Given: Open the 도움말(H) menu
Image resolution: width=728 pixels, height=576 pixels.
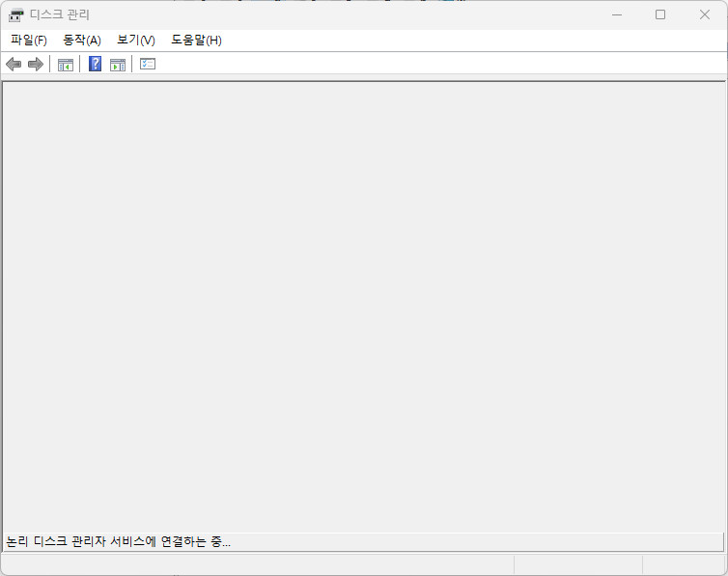Looking at the screenshot, I should [196, 41].
